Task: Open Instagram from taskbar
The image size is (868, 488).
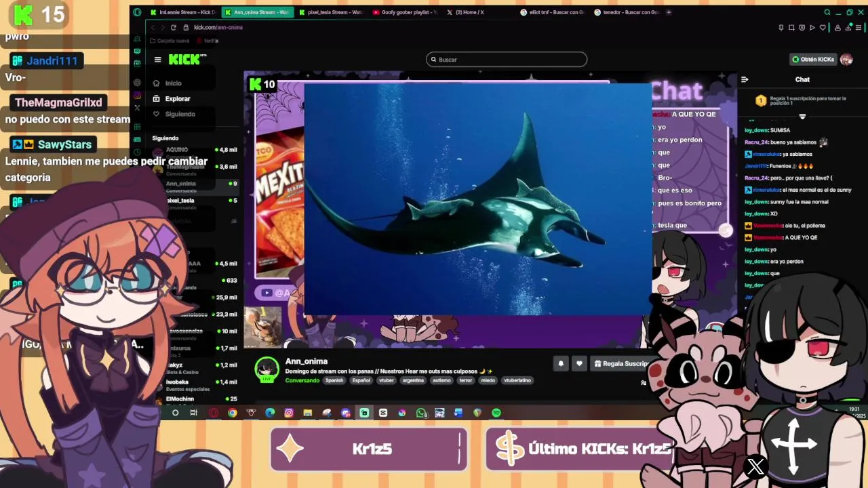Action: (x=289, y=413)
